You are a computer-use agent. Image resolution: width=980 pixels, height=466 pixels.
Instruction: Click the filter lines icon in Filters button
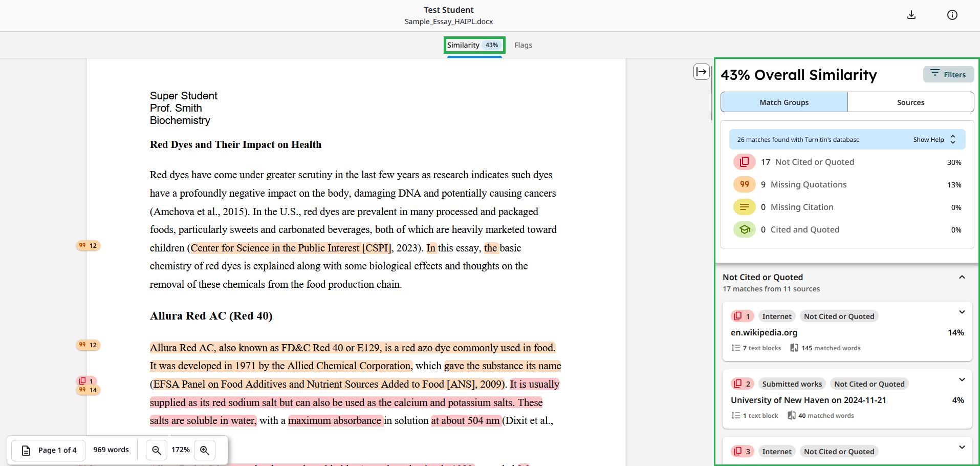point(935,73)
